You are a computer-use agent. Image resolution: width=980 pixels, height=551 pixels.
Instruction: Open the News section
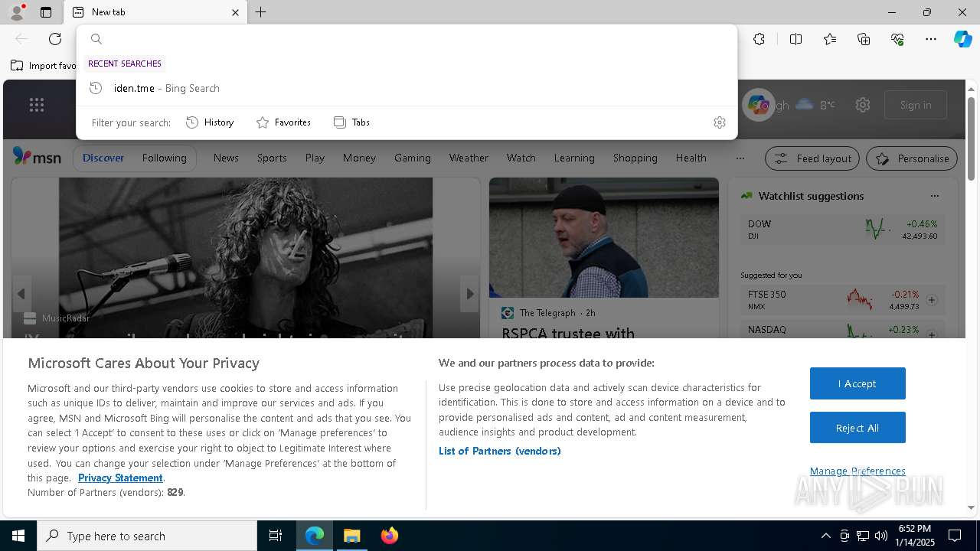tap(226, 158)
